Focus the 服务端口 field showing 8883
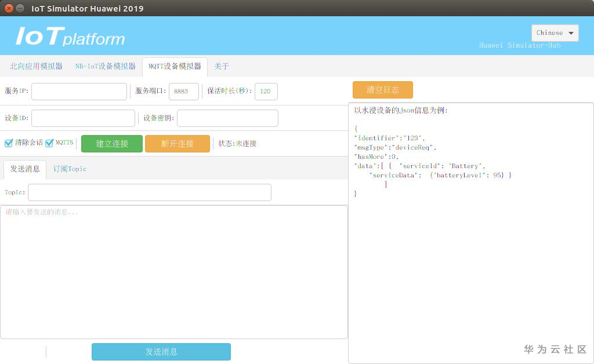 [184, 91]
